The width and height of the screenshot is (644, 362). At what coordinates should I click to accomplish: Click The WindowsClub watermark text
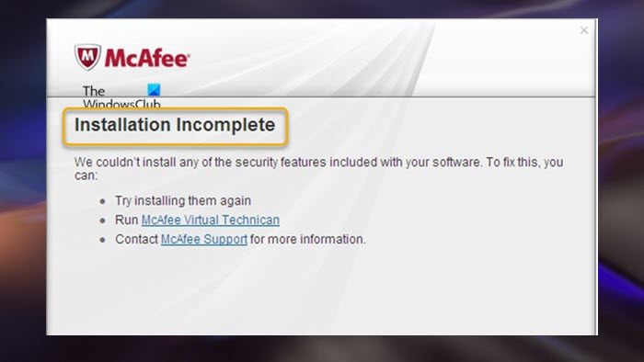point(121,97)
